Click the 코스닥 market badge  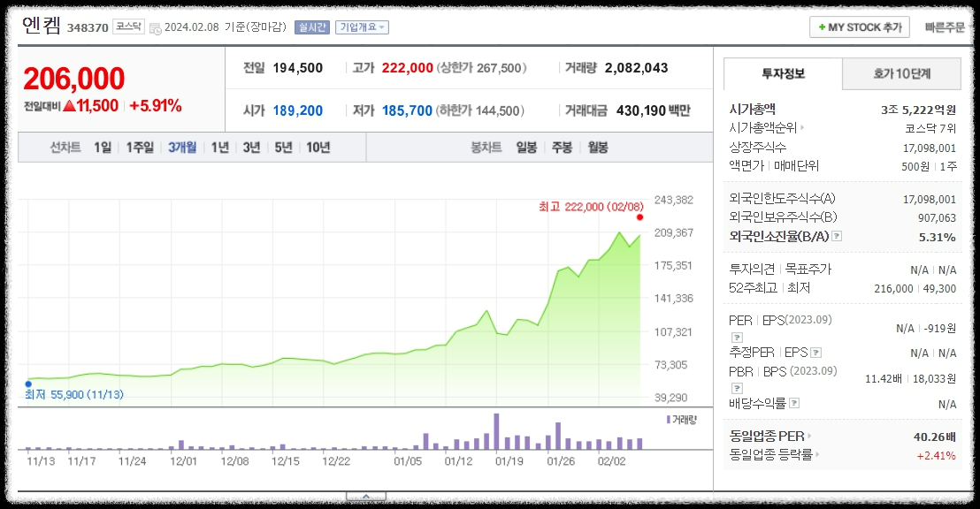(x=129, y=27)
